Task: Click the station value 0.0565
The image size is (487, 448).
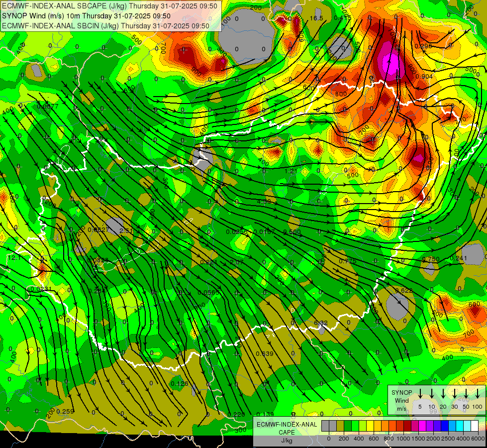Action: (208, 293)
